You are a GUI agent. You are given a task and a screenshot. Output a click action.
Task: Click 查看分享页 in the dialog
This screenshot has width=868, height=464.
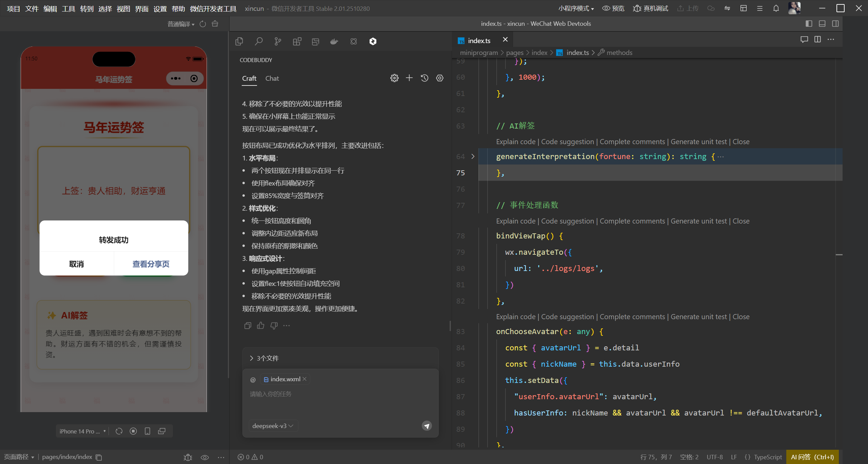151,264
